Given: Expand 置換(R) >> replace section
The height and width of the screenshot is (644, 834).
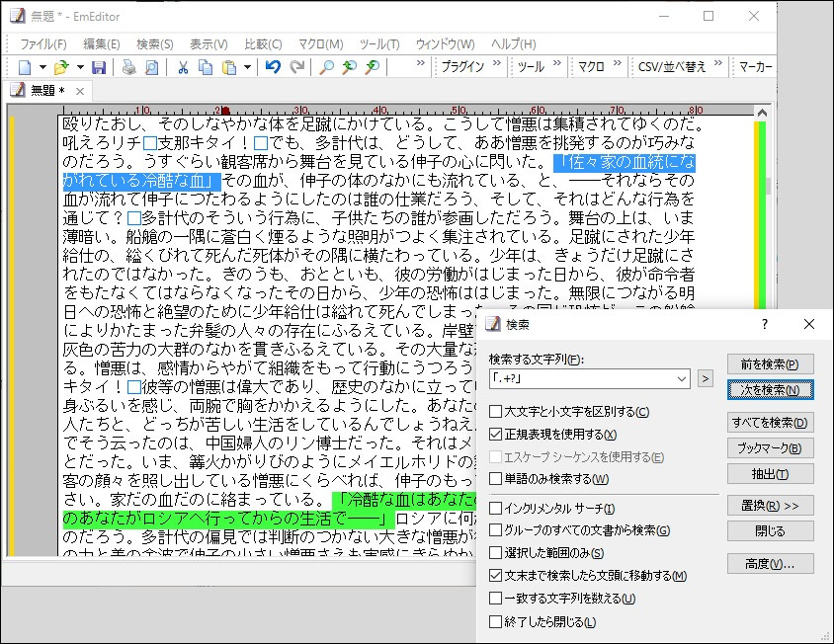Looking at the screenshot, I should (770, 506).
